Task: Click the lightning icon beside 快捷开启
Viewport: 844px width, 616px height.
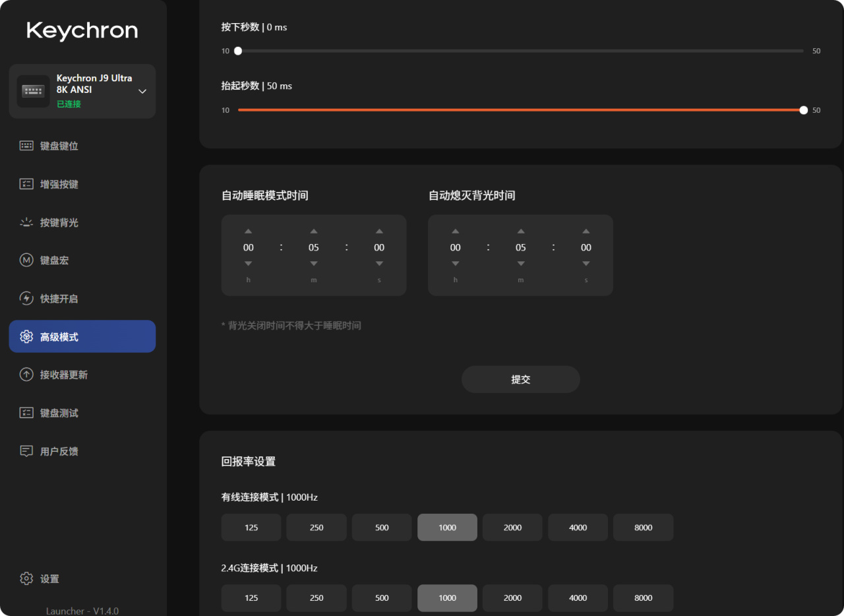Action: [x=26, y=299]
